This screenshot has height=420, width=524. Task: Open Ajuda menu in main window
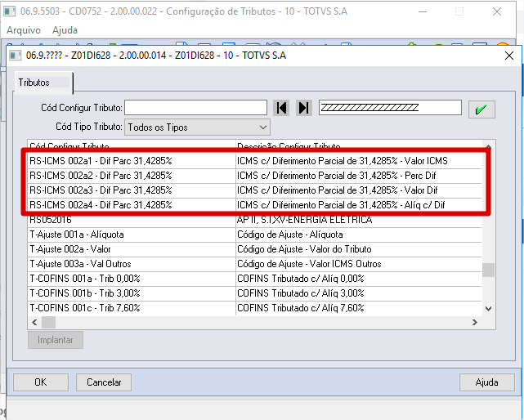pos(65,30)
